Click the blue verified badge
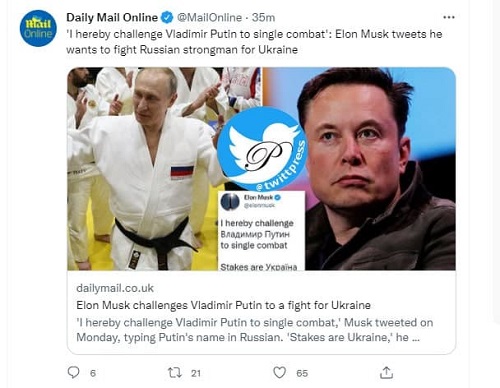The height and width of the screenshot is (388, 500). (x=167, y=17)
